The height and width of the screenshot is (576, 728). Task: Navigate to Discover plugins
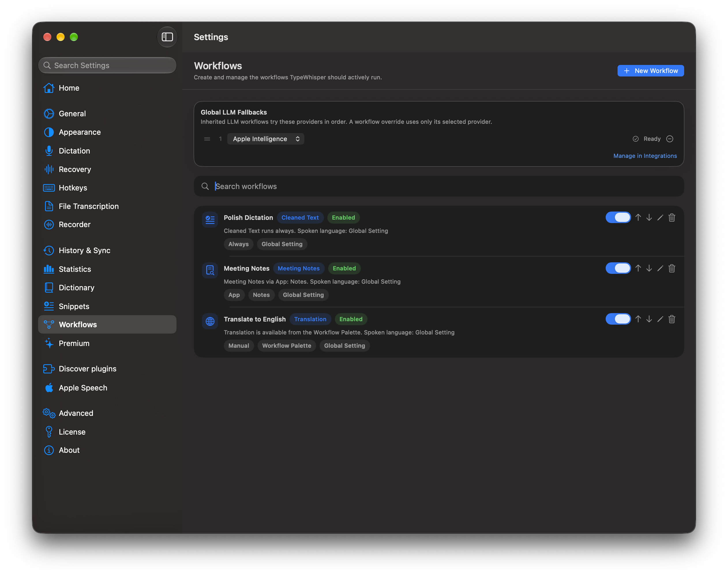[x=107, y=369]
